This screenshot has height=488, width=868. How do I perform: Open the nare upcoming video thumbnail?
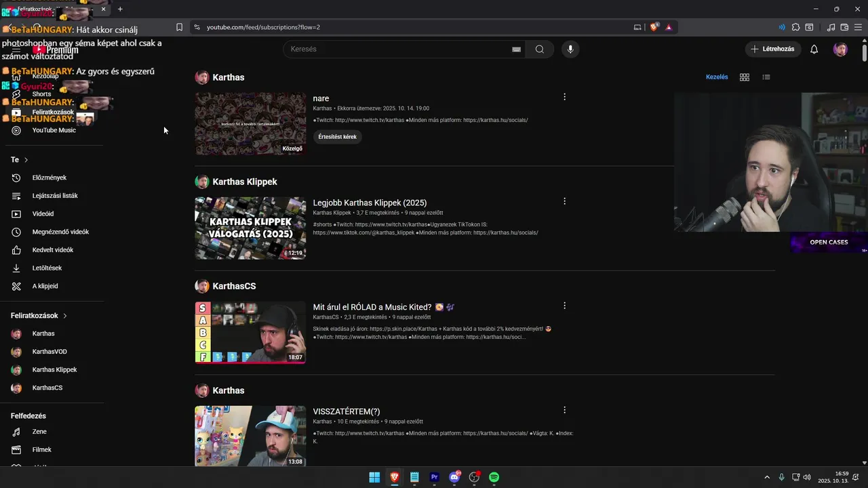pyautogui.click(x=250, y=124)
